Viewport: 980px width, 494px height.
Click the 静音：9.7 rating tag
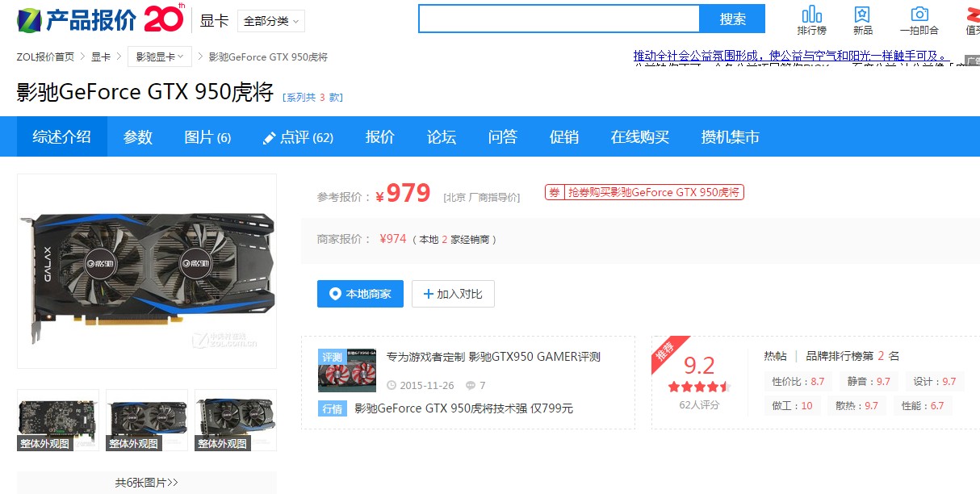[x=868, y=381]
